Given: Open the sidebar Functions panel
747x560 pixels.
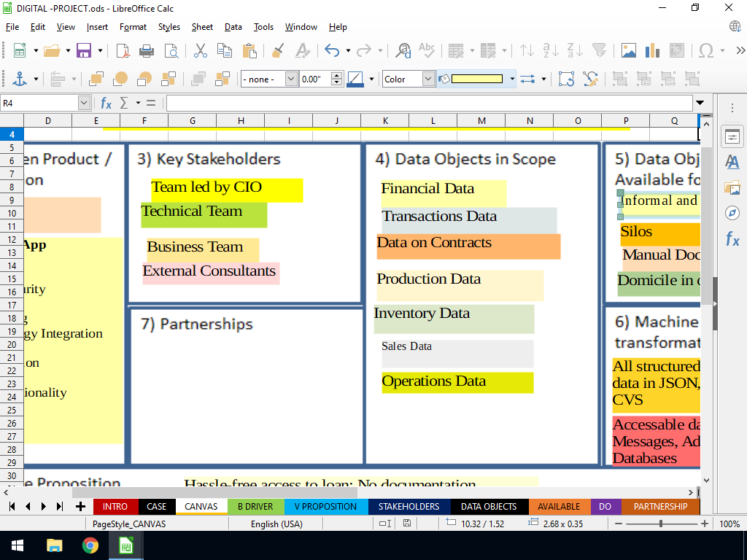Looking at the screenshot, I should point(732,238).
